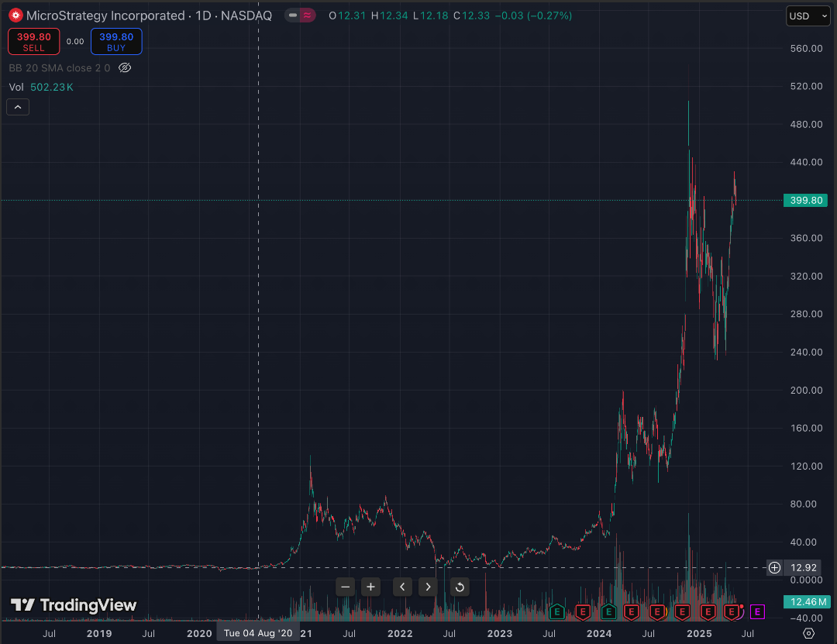Select the Vol indicator legend label
Image resolution: width=837 pixels, height=644 pixels.
click(16, 87)
